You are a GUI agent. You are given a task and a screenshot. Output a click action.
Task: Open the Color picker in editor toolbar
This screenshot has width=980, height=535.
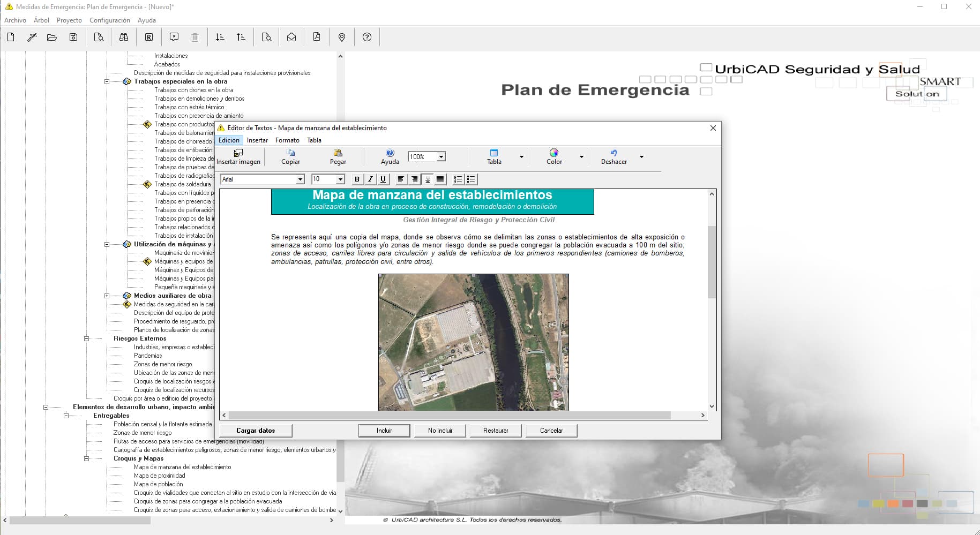(554, 157)
